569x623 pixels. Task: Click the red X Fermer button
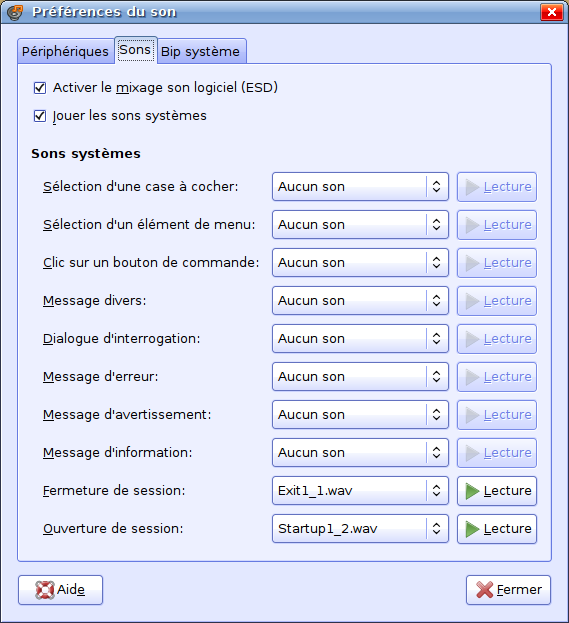(x=508, y=590)
